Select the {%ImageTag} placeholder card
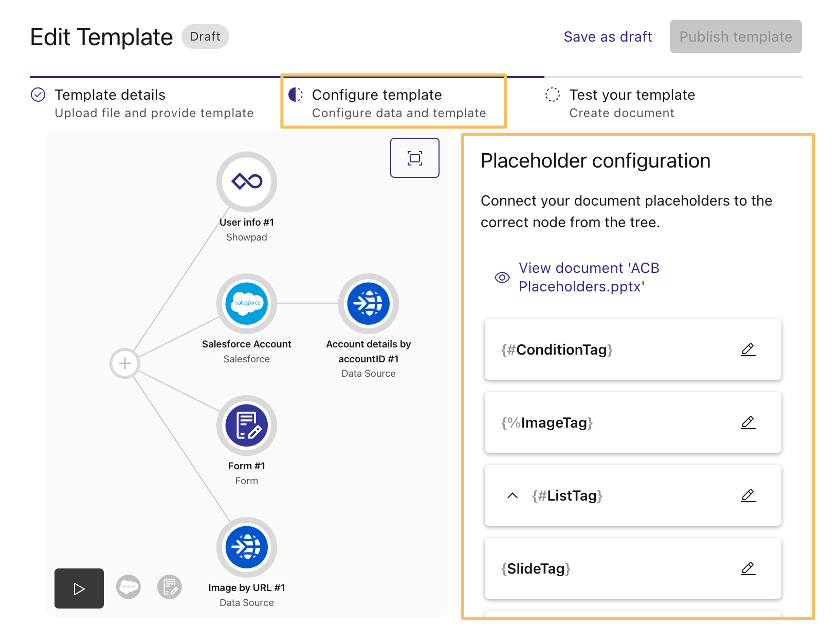Screen dimensions: 840x626 (633, 422)
